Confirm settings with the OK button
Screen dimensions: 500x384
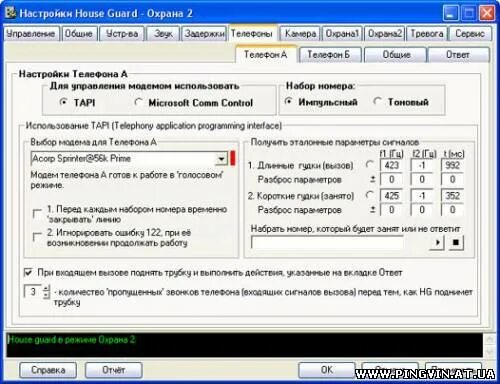click(x=326, y=370)
